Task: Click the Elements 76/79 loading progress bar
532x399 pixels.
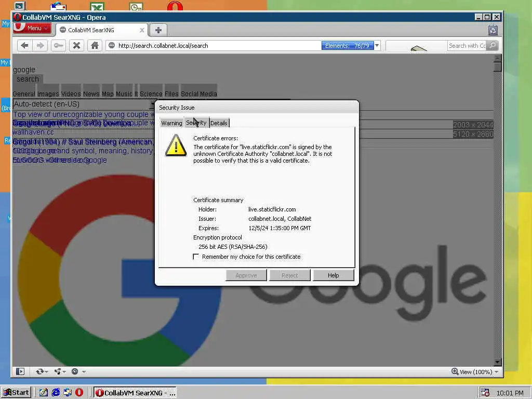Action: pyautogui.click(x=348, y=46)
